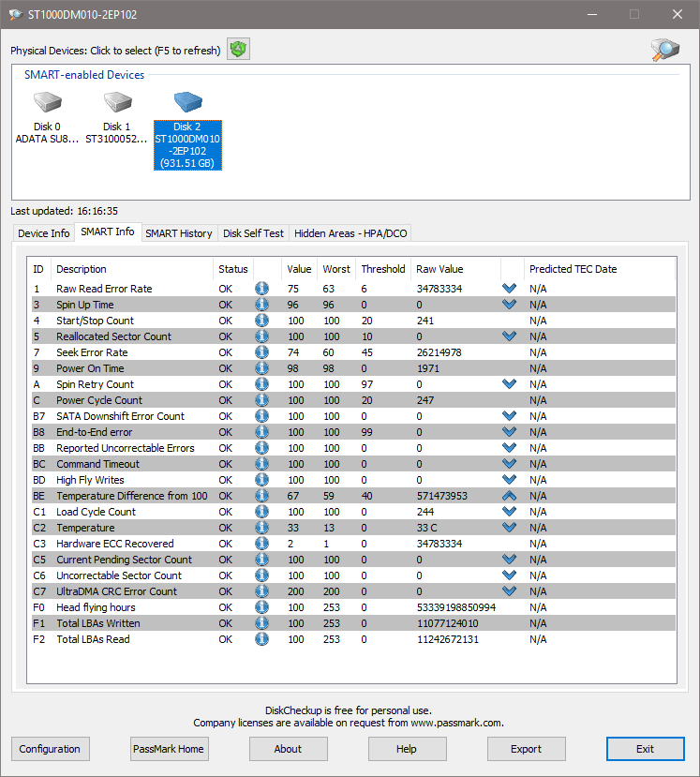Click down chevron in Spin Up Time row
700x777 pixels.
point(509,304)
